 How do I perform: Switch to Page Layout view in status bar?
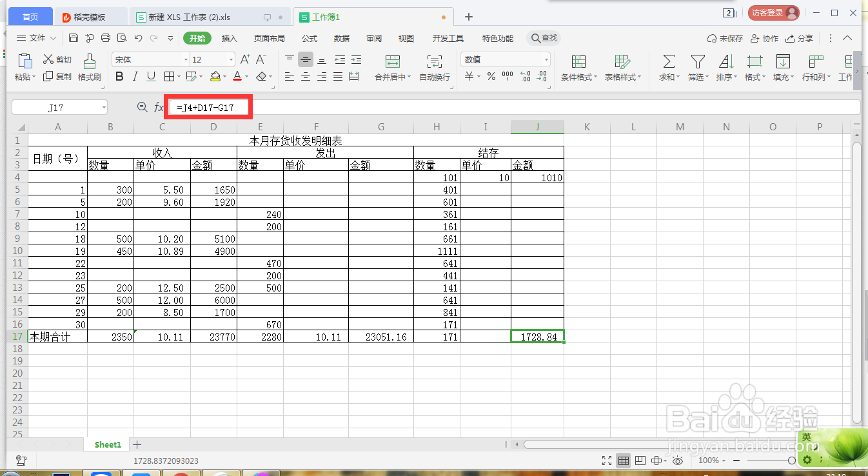click(640, 461)
